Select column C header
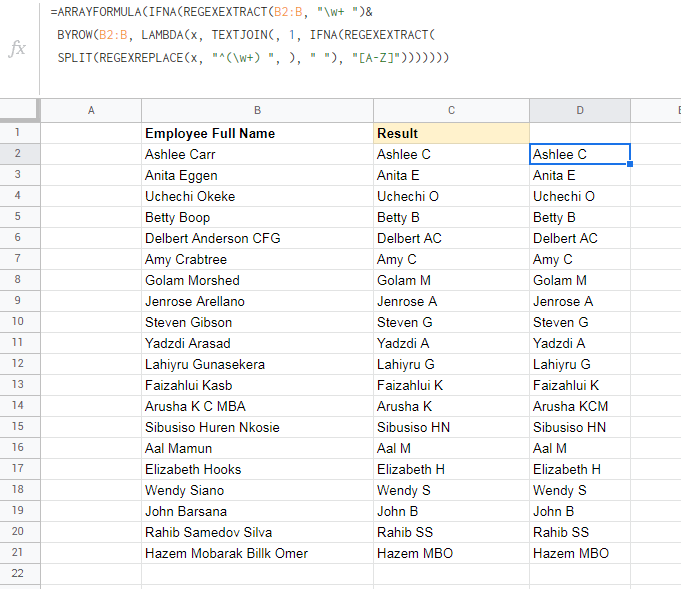The image size is (681, 589). click(452, 110)
